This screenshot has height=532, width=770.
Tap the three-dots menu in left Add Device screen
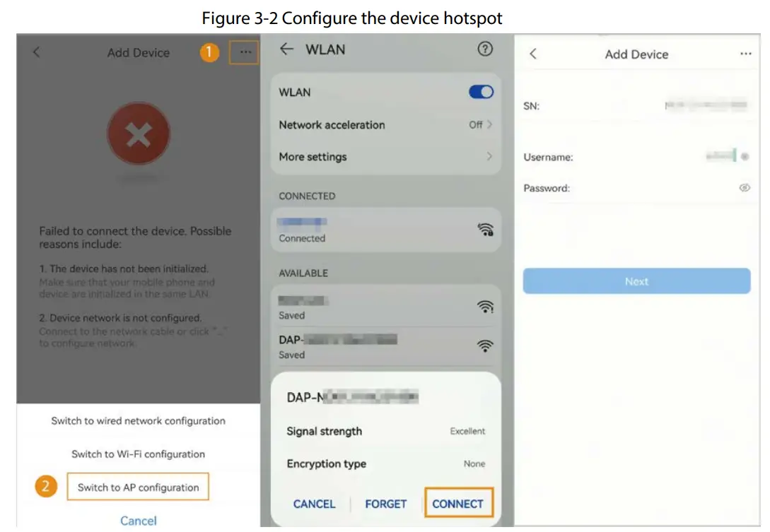[245, 52]
